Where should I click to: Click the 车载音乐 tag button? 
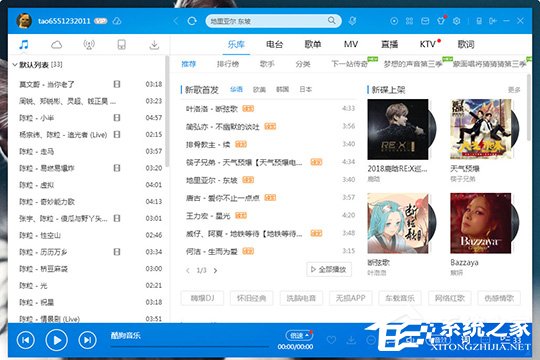(400, 298)
